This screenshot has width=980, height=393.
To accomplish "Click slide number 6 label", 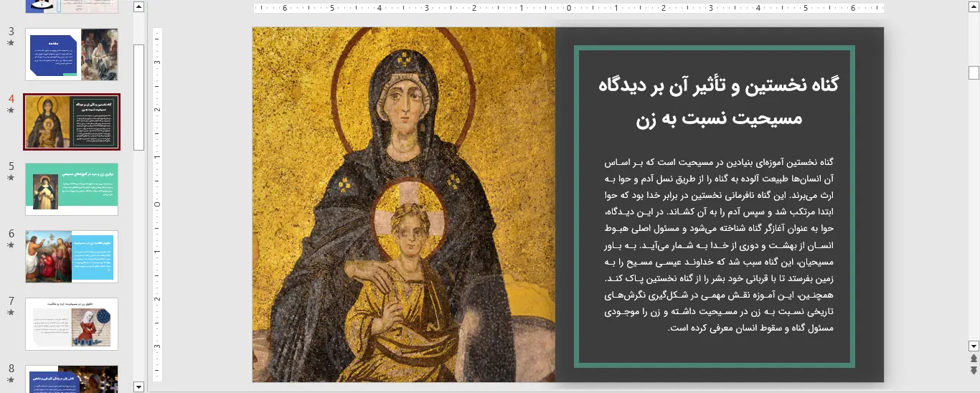I will click(11, 234).
